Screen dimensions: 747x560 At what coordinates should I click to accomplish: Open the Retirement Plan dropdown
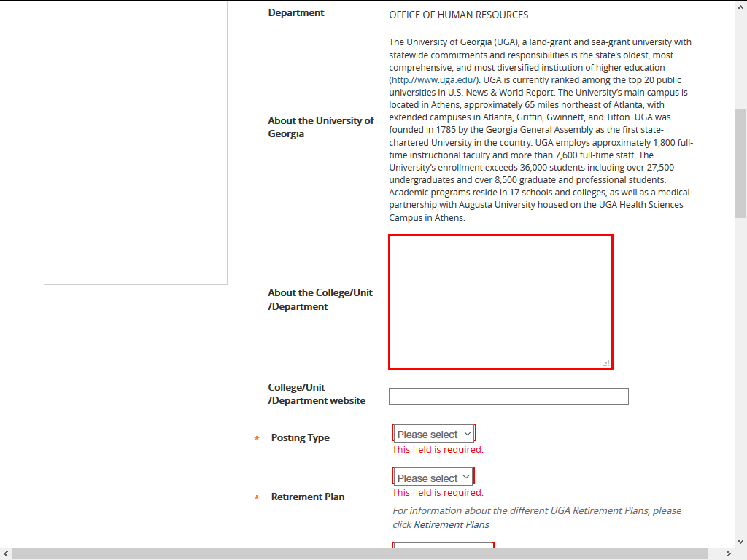tap(434, 478)
